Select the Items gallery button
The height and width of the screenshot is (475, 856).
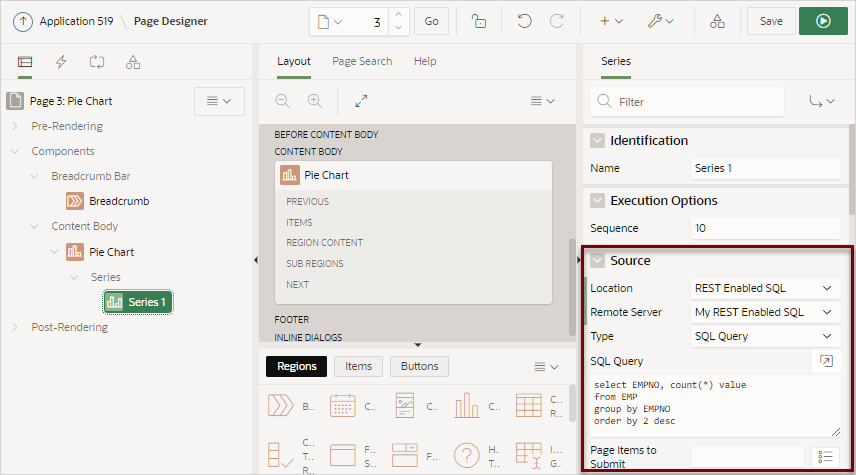pyautogui.click(x=358, y=366)
